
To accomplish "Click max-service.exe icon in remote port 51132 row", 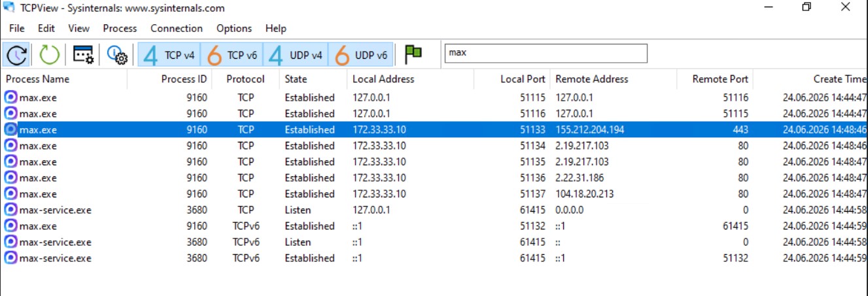I will (11, 258).
